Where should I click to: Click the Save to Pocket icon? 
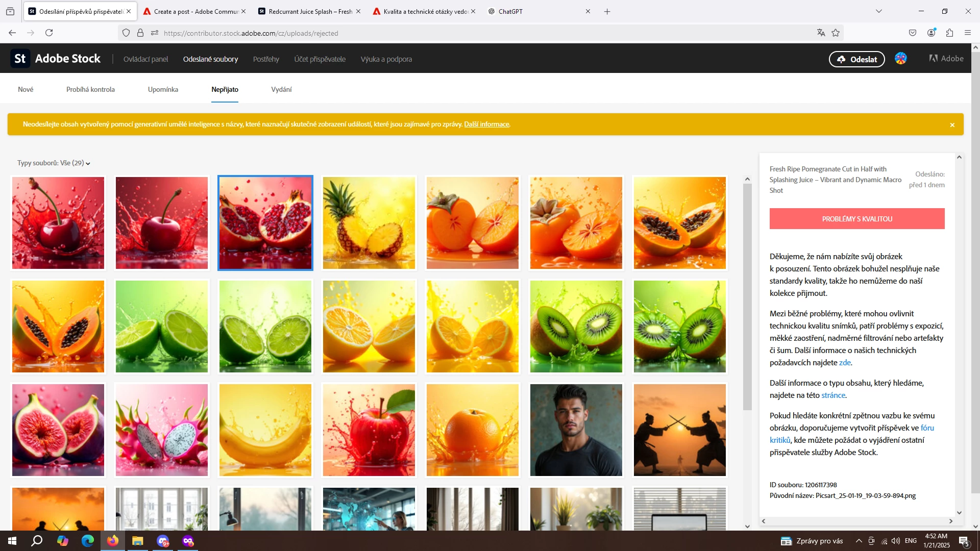913,33
